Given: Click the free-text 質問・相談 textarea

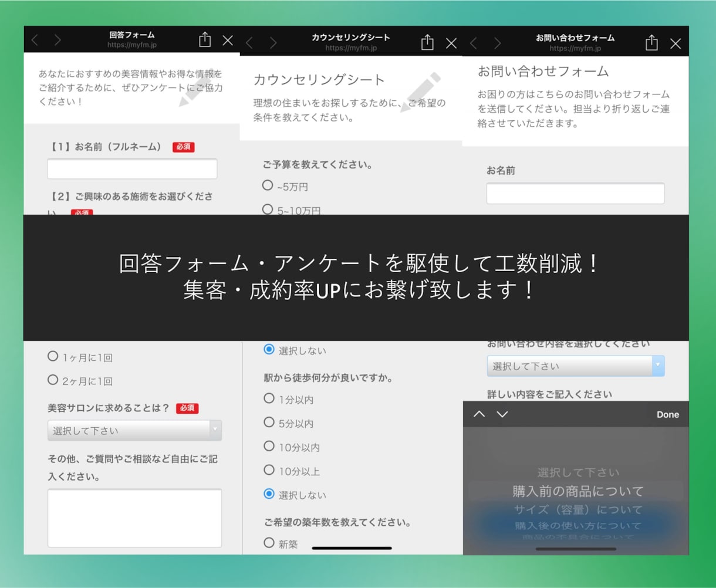Looking at the screenshot, I should (135, 518).
